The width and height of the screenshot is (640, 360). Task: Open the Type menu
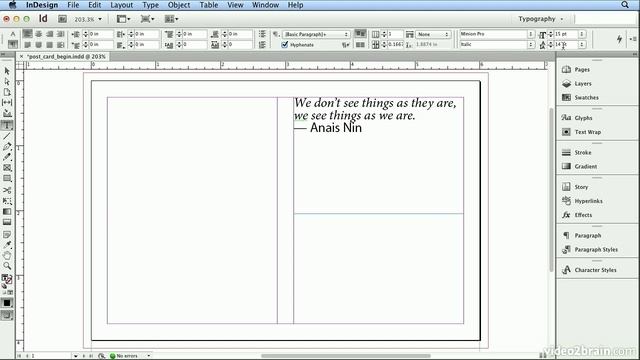pos(150,5)
